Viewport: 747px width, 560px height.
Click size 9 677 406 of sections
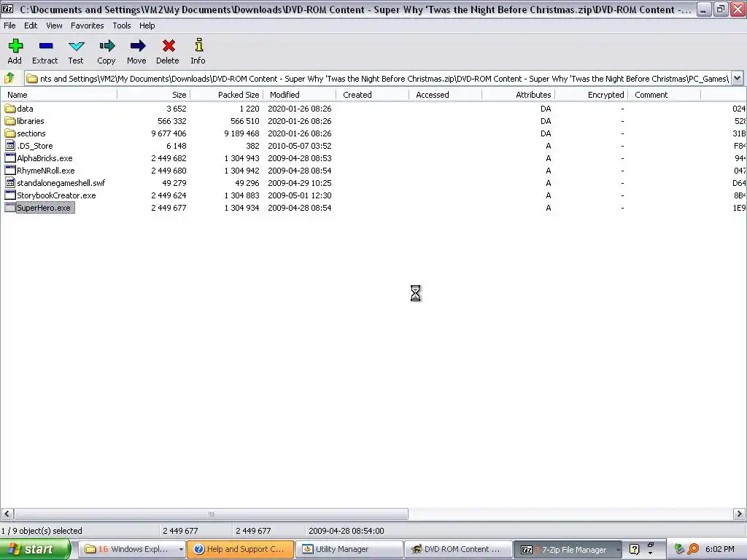tap(169, 133)
